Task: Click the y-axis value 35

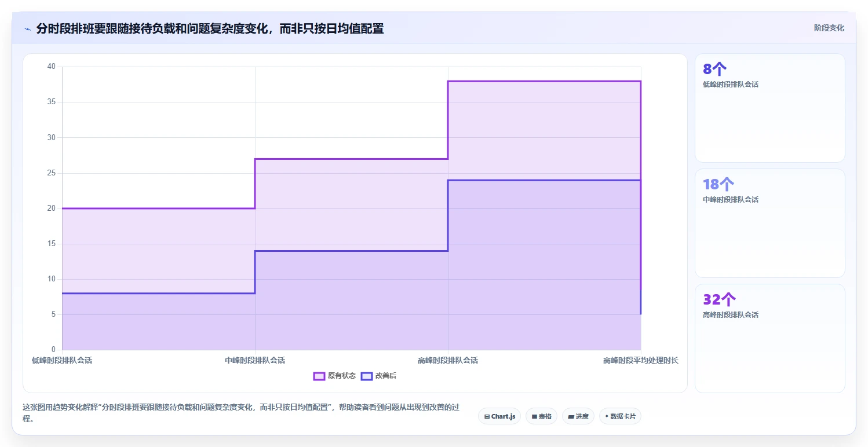Action: coord(52,102)
